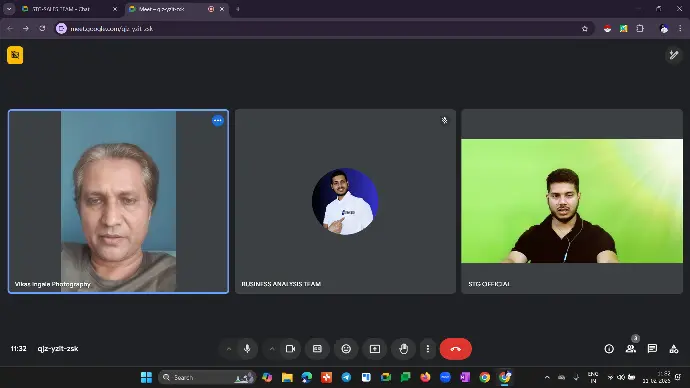
Task: Mute the microphone in meeting controls
Action: (x=247, y=349)
